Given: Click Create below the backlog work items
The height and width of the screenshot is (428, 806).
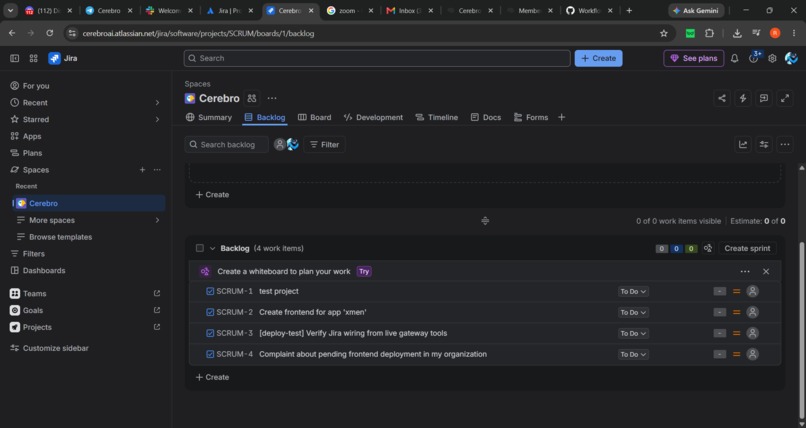Looking at the screenshot, I should 212,377.
